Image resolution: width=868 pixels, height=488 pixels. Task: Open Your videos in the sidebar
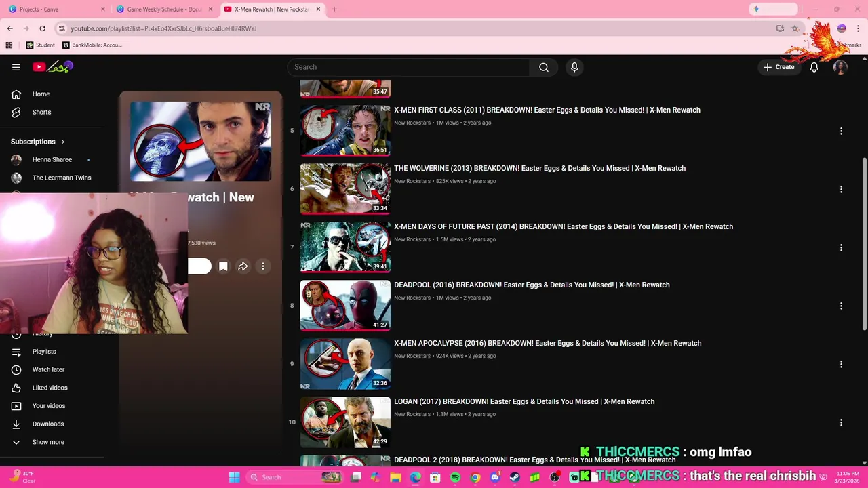tap(49, 406)
